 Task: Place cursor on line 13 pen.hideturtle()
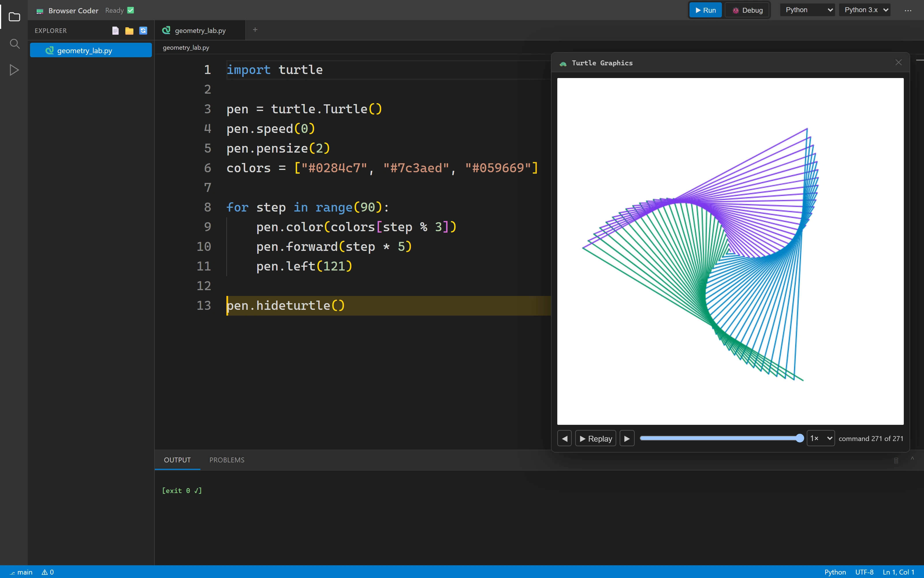[286, 305]
